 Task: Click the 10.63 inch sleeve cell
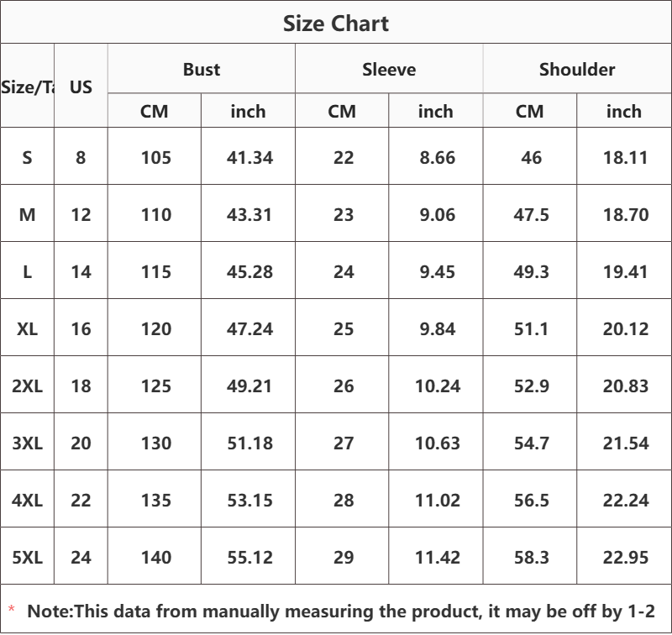click(437, 443)
